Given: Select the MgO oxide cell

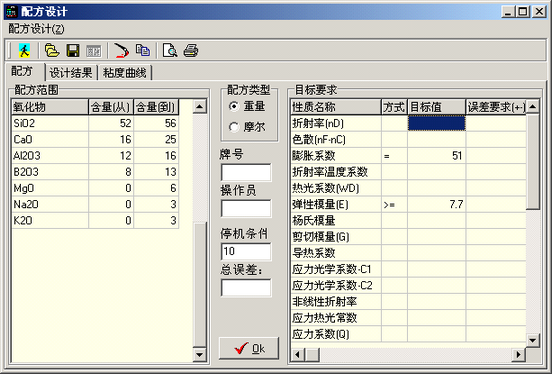Looking at the screenshot, I should (50, 188).
